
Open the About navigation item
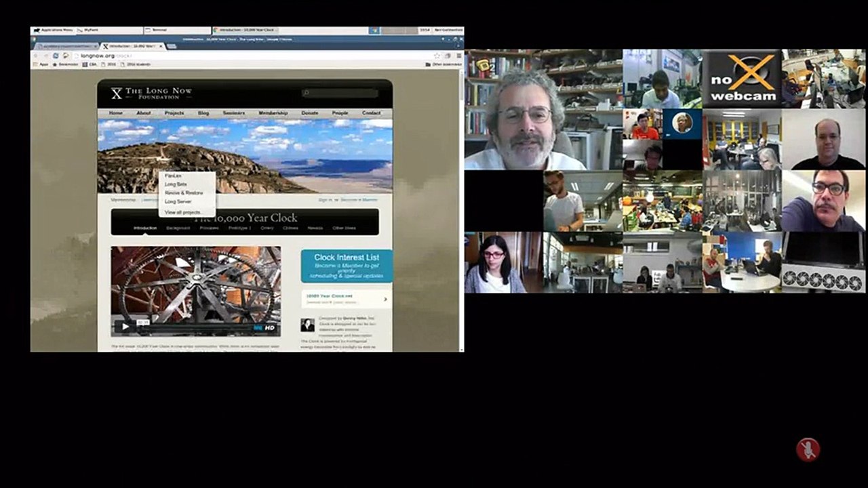pos(144,113)
